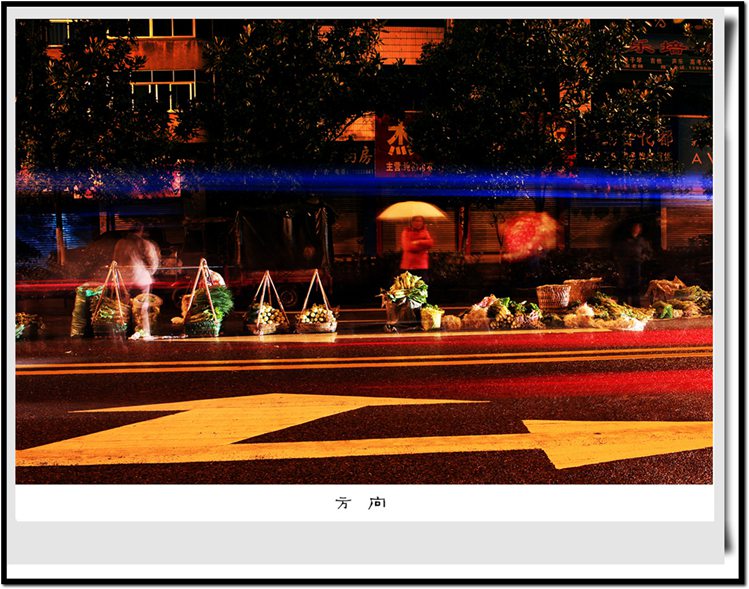Select the vendor wearing the red jacket
This screenshot has height=589, width=749.
click(415, 246)
